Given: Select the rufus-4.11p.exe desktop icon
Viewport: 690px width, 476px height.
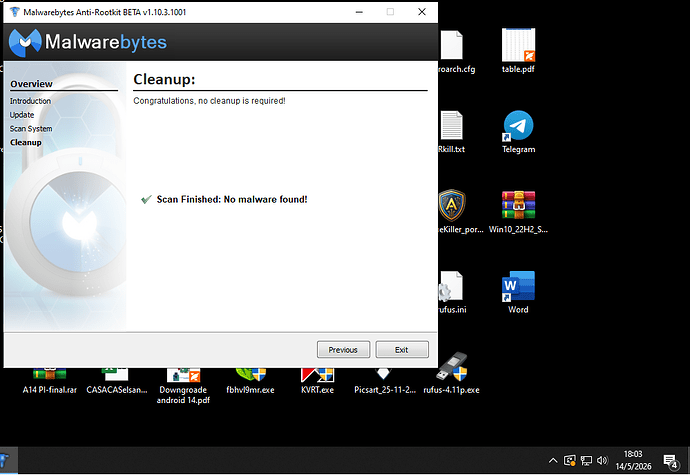Looking at the screenshot, I should 451,373.
